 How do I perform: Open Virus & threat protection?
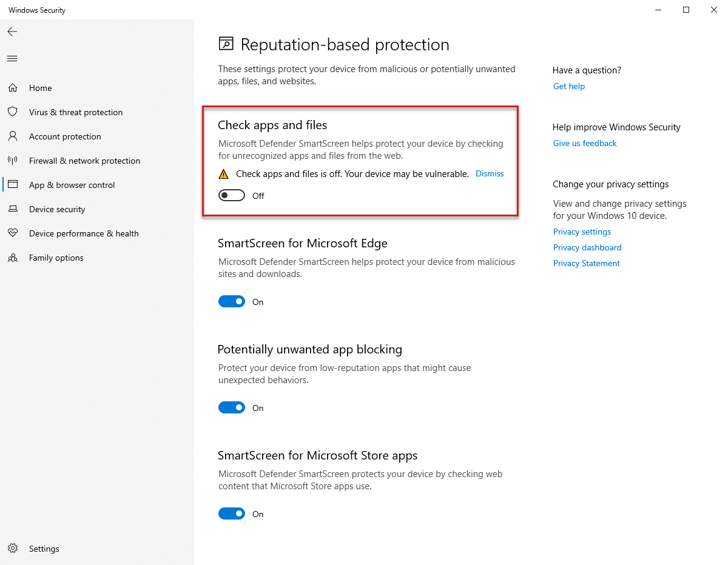tap(75, 112)
